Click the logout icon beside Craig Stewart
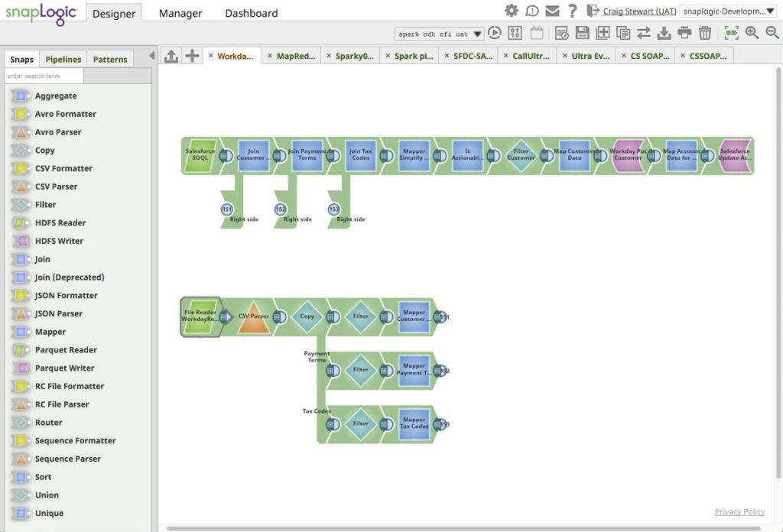Image resolution: width=783 pixels, height=532 pixels. 593,11
